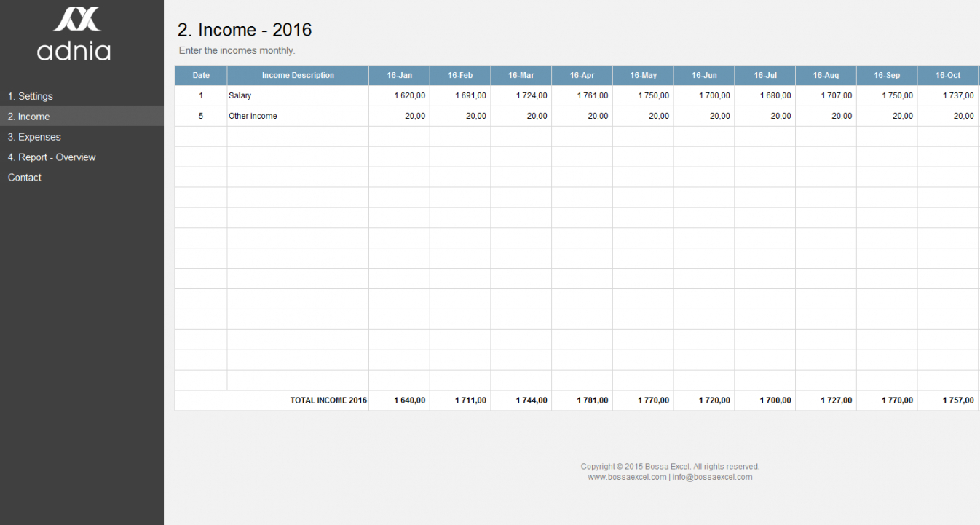Select date cell containing 5
The width and height of the screenshot is (980, 525).
201,117
